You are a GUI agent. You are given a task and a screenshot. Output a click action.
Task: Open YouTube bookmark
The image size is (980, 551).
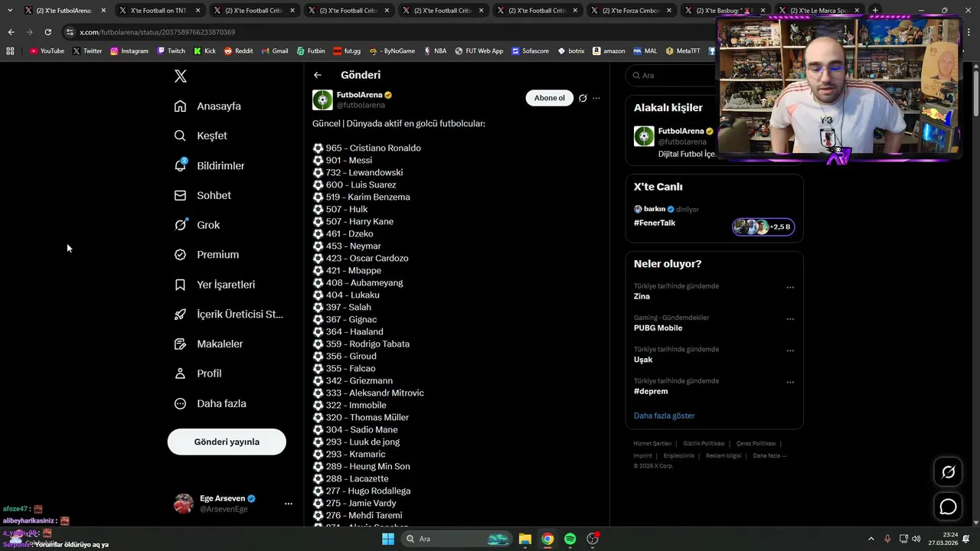click(47, 51)
